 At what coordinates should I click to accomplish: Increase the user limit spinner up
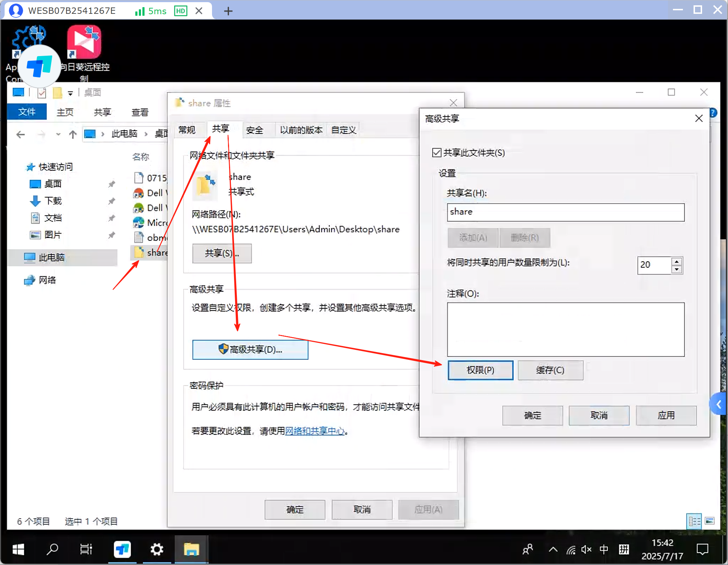coord(677,262)
